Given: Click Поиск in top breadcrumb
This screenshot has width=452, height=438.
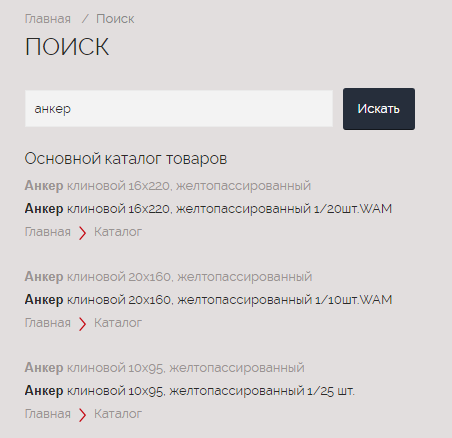Looking at the screenshot, I should [115, 19].
